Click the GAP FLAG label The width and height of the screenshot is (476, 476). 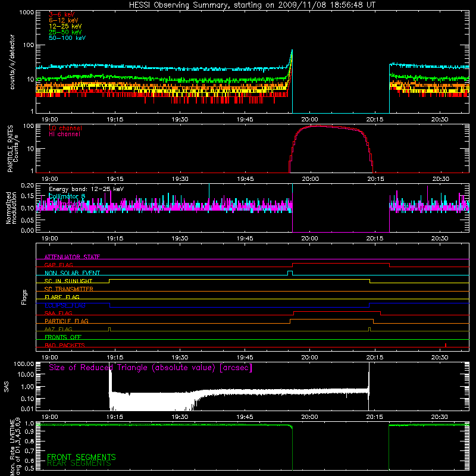point(58,265)
